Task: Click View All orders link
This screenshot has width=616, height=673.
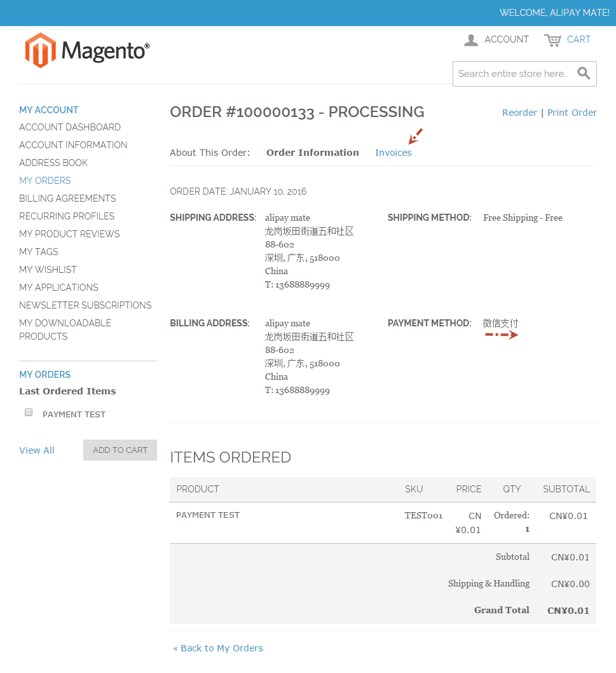Action: click(37, 450)
